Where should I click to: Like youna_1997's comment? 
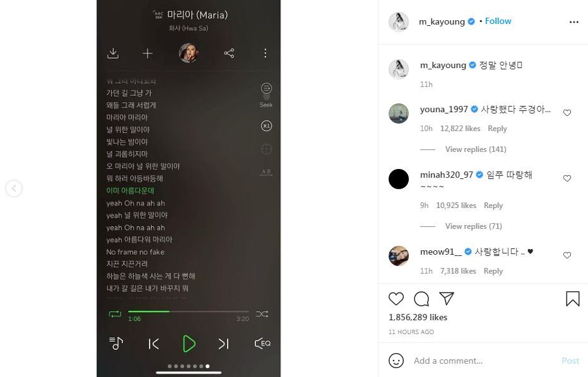pyautogui.click(x=567, y=113)
